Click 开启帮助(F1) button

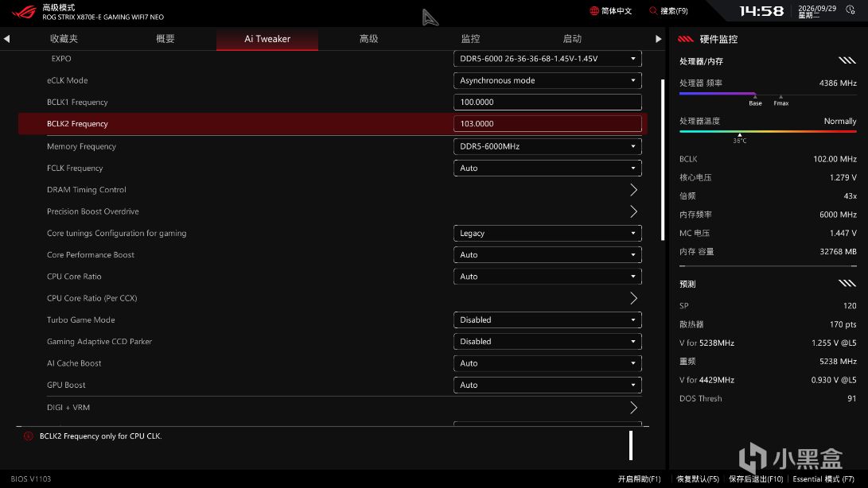[639, 479]
